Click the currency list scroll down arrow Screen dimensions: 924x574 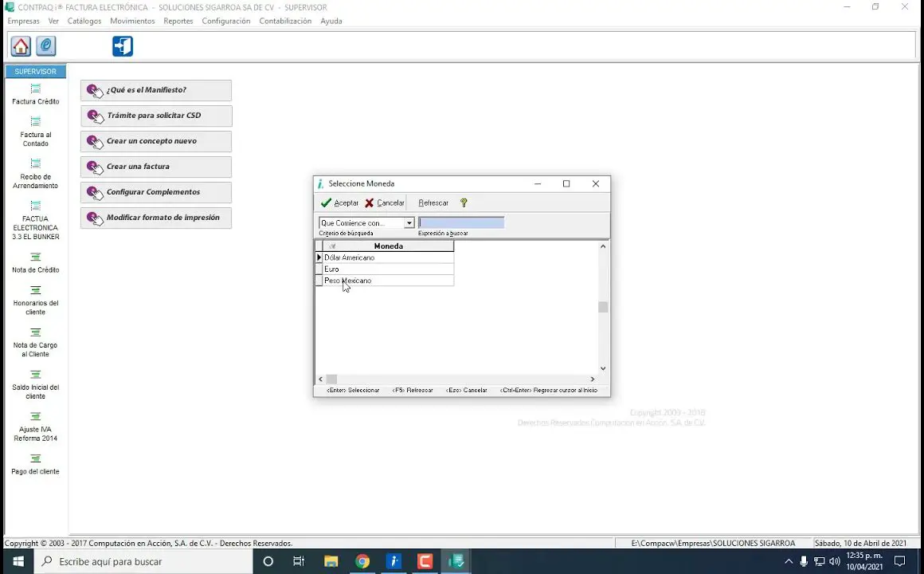point(603,368)
